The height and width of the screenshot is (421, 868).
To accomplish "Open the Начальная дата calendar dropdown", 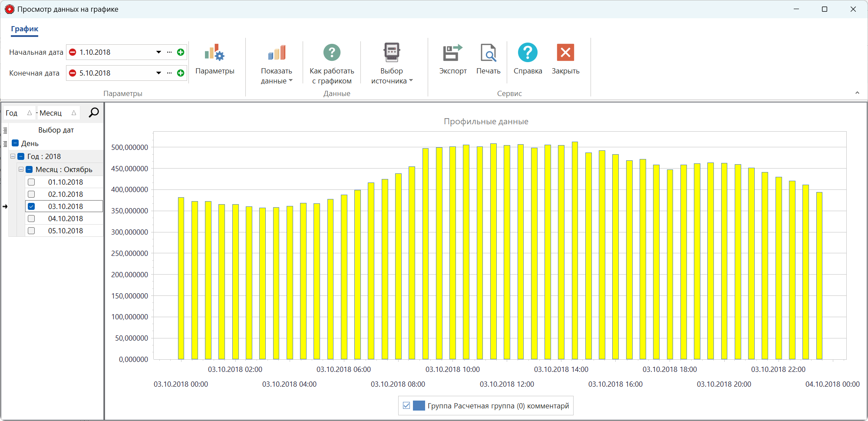I will point(158,52).
